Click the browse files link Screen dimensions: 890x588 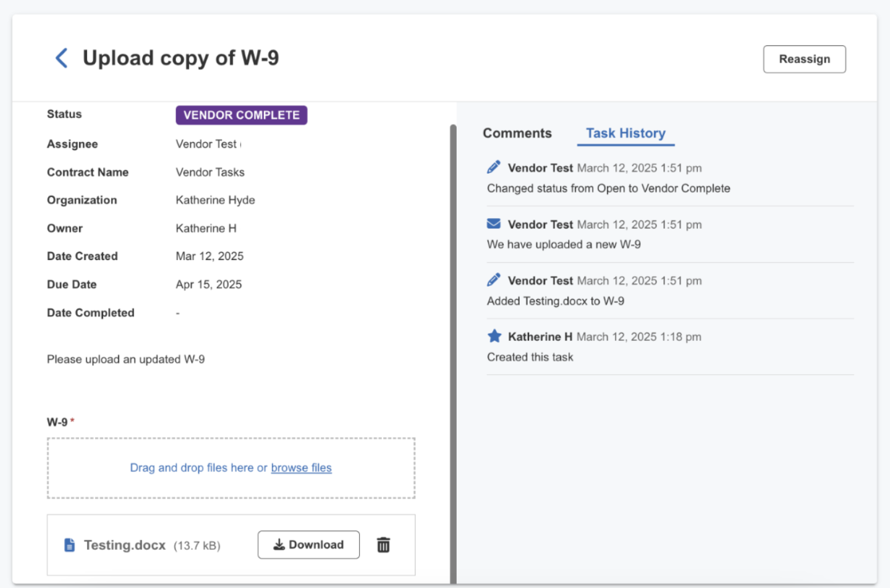[x=301, y=468]
